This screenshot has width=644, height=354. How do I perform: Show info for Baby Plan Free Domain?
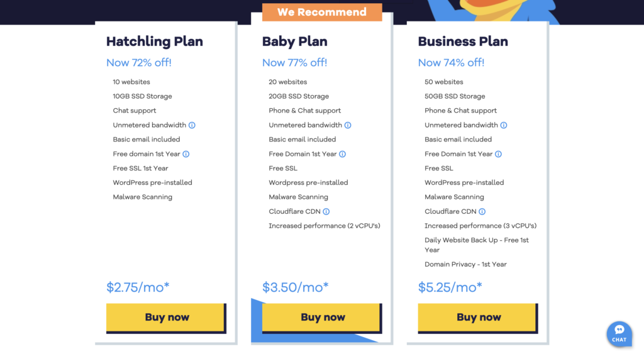click(x=343, y=154)
